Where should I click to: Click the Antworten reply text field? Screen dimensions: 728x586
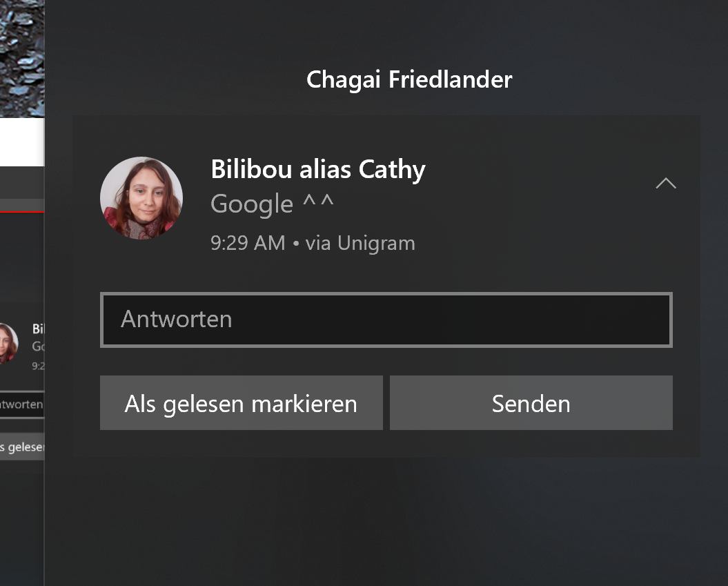point(386,320)
